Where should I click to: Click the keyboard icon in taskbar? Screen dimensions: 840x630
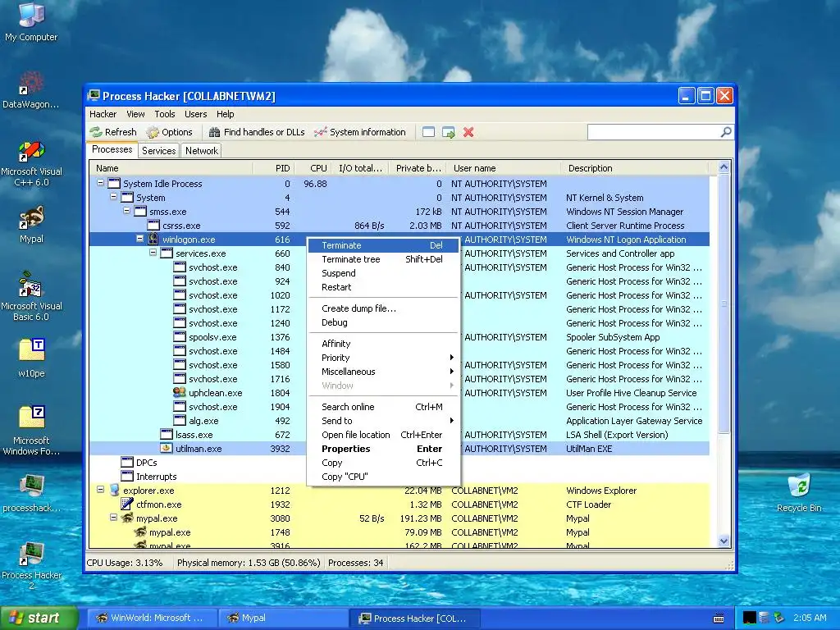tap(719, 619)
